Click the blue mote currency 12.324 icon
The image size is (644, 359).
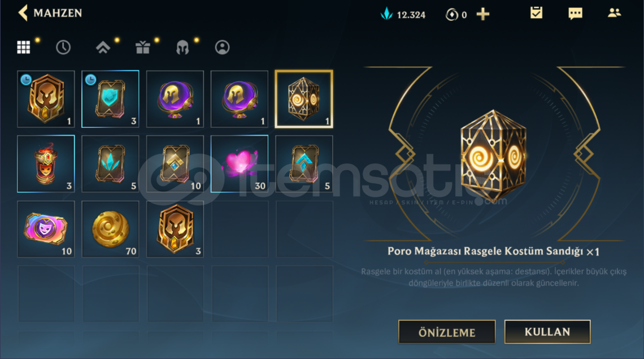[386, 14]
